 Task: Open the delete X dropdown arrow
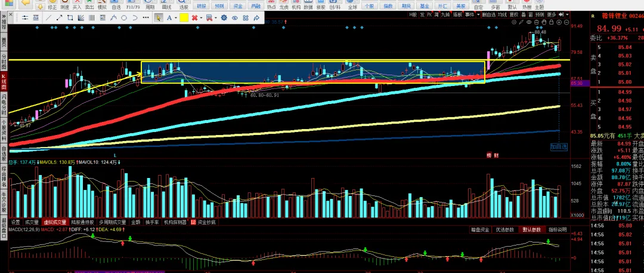pos(202,18)
